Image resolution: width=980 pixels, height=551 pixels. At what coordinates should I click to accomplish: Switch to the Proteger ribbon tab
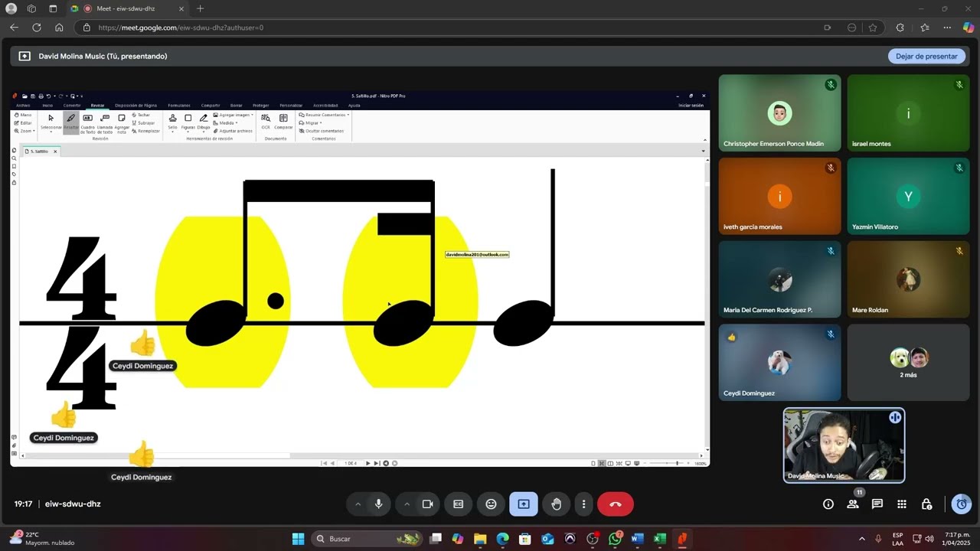tap(260, 105)
